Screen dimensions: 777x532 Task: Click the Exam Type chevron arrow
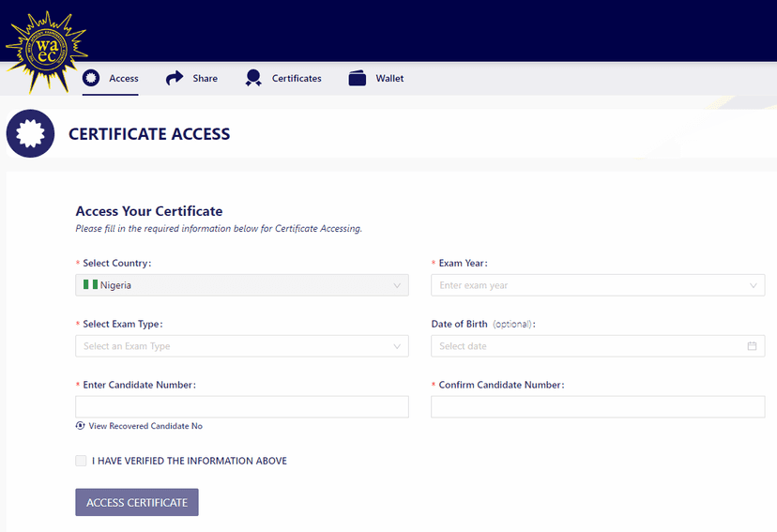397,346
